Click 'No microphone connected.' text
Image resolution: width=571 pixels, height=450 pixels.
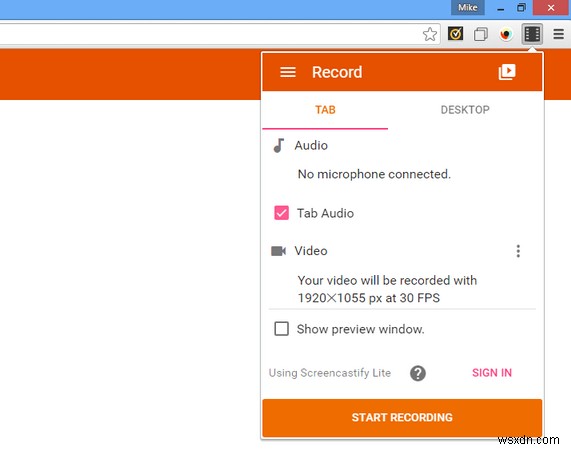click(374, 174)
